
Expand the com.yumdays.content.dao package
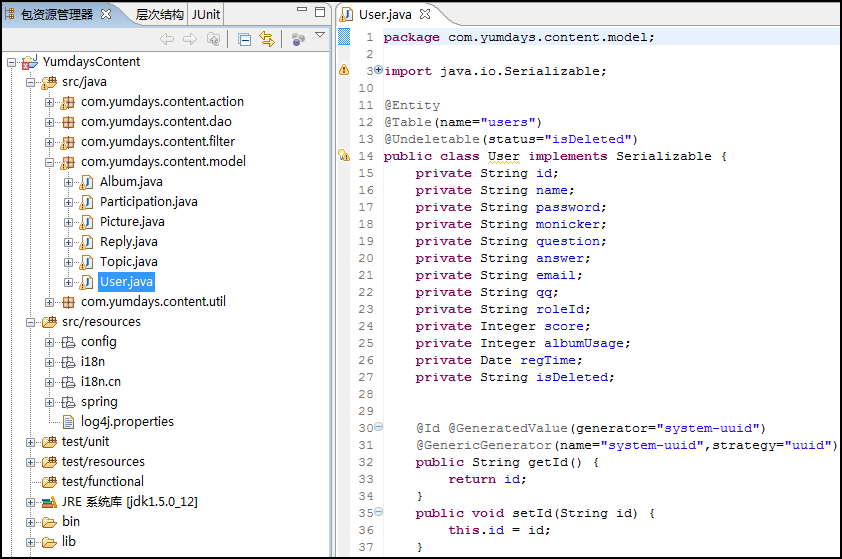coord(49,122)
